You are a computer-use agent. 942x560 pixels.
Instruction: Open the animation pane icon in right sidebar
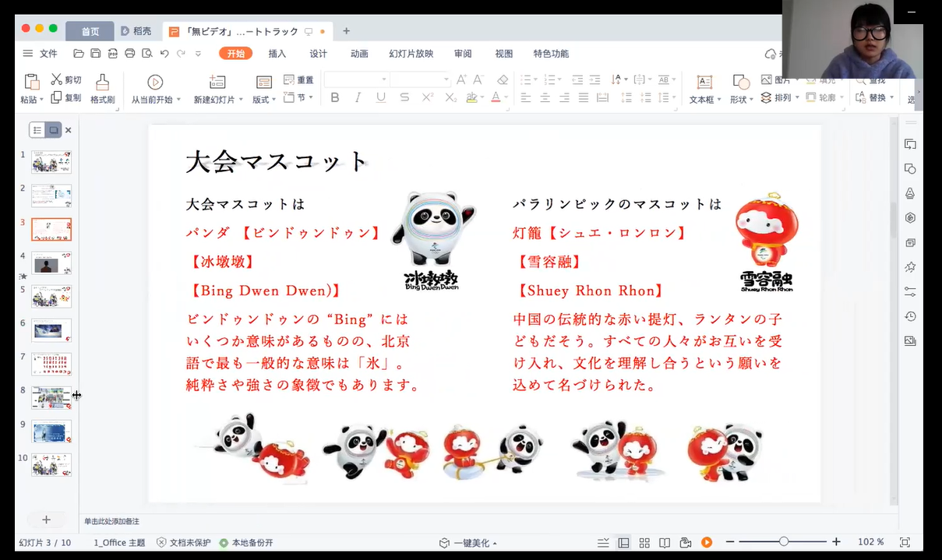[x=910, y=267]
